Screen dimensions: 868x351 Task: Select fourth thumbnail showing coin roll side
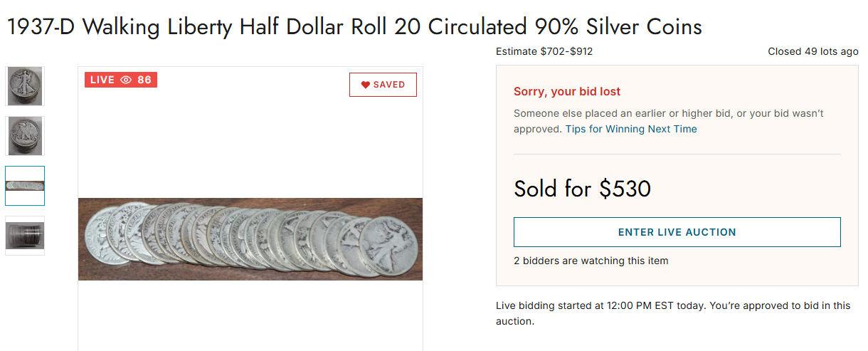point(25,236)
